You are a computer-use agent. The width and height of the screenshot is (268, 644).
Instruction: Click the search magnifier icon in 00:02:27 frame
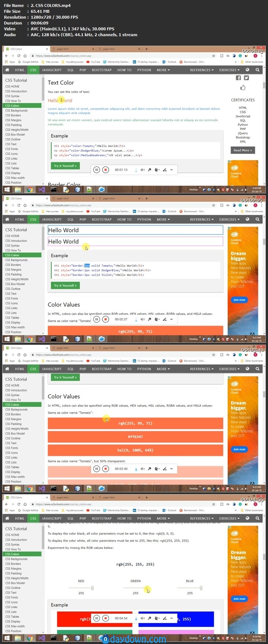click(x=257, y=219)
